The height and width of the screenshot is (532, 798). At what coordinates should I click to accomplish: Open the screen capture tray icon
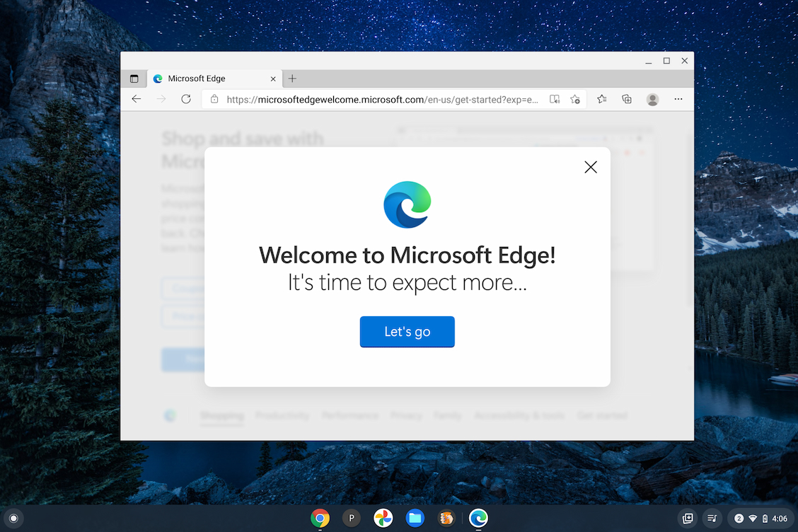coord(688,519)
